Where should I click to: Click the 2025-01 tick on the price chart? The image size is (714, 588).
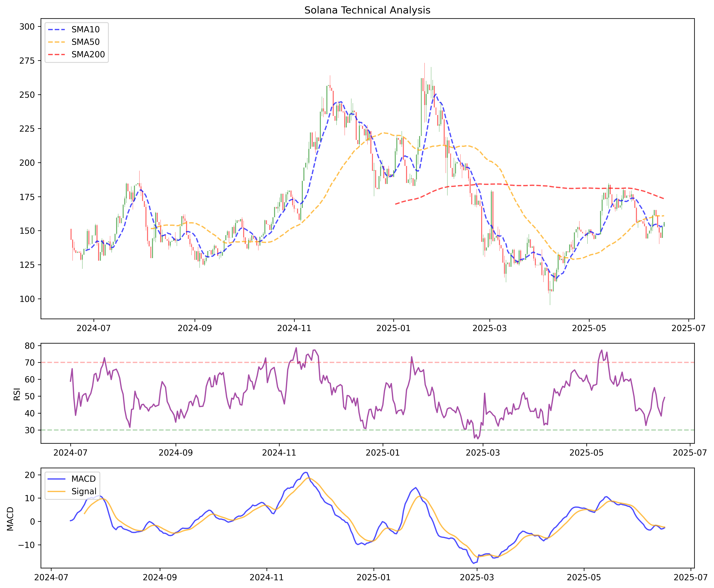pos(393,328)
